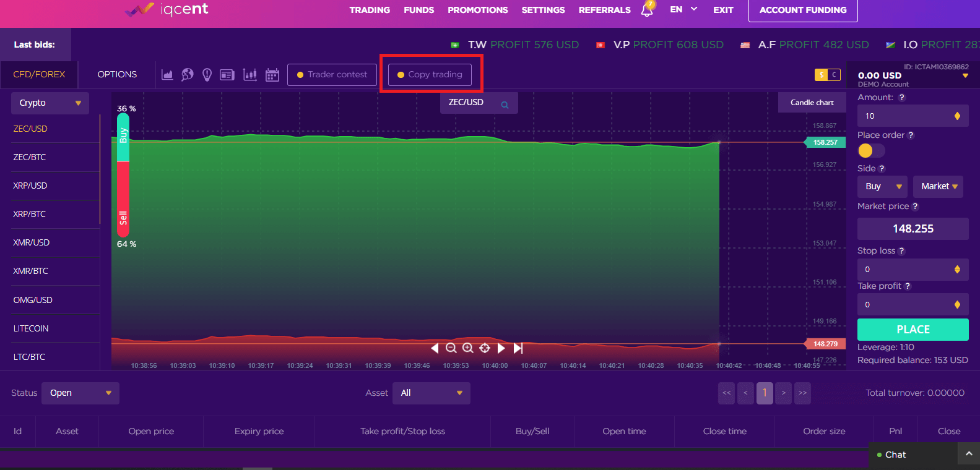Expand the Crypto asset category dropdown
The height and width of the screenshot is (470, 980).
(50, 103)
